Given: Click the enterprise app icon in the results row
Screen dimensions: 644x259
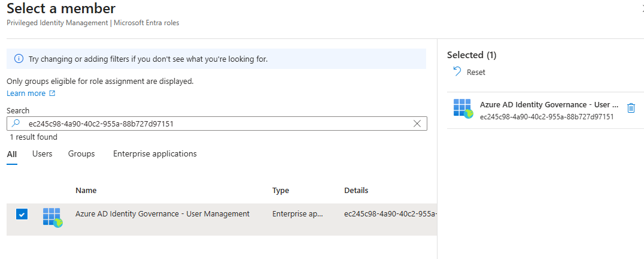Looking at the screenshot, I should (x=53, y=218).
